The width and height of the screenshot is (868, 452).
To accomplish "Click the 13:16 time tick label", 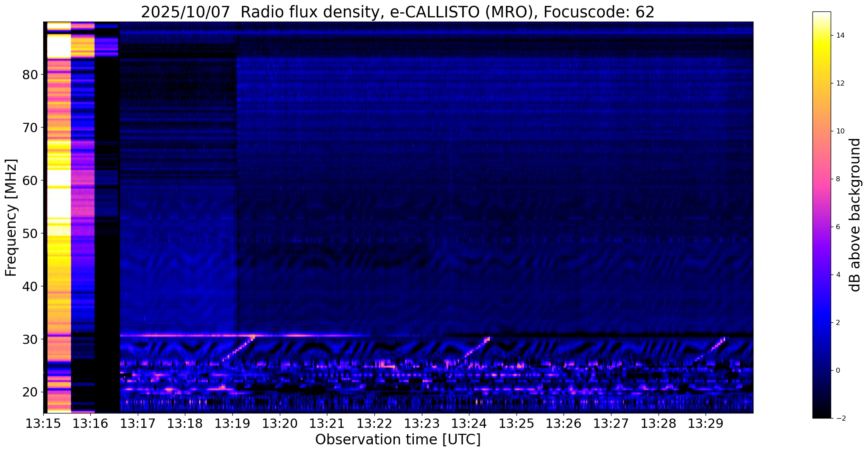I will (x=90, y=424).
